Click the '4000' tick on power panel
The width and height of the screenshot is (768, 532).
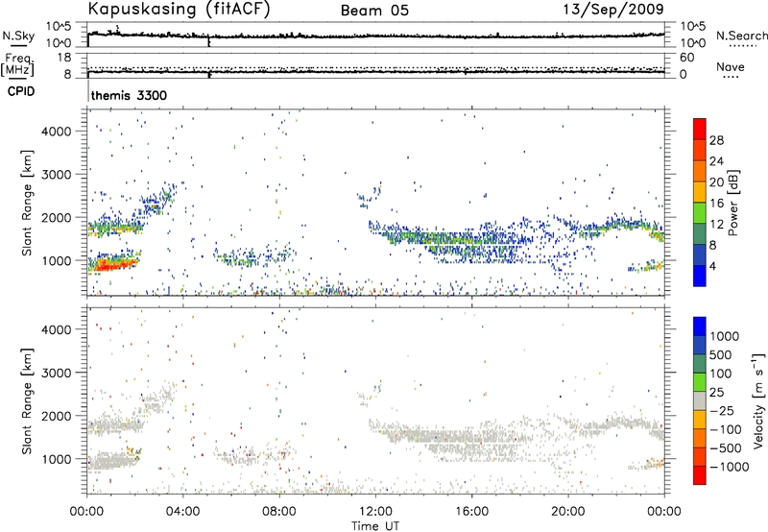tap(57, 132)
